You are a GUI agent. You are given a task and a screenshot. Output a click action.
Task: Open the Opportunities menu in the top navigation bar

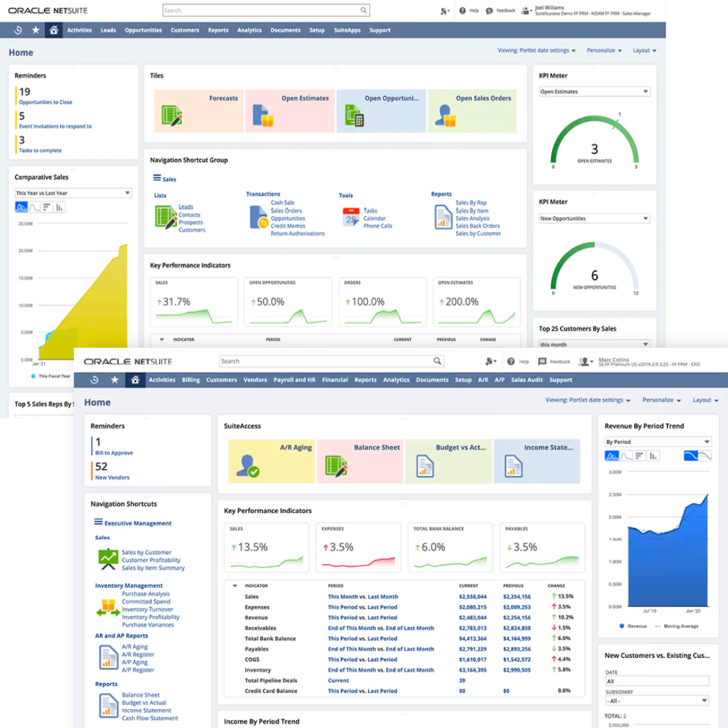click(x=143, y=30)
